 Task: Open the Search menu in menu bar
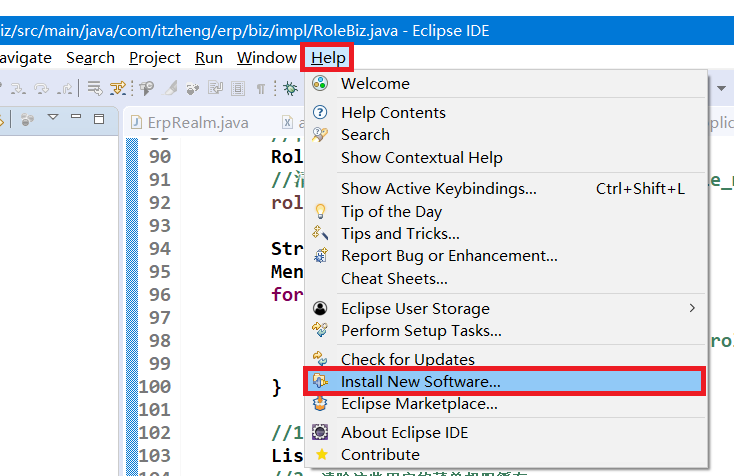(90, 58)
